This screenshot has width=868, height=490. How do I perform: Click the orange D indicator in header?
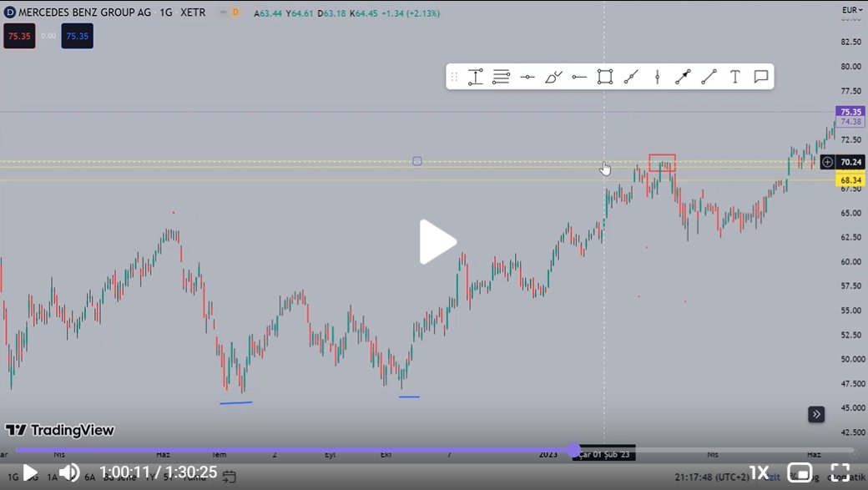(x=235, y=13)
